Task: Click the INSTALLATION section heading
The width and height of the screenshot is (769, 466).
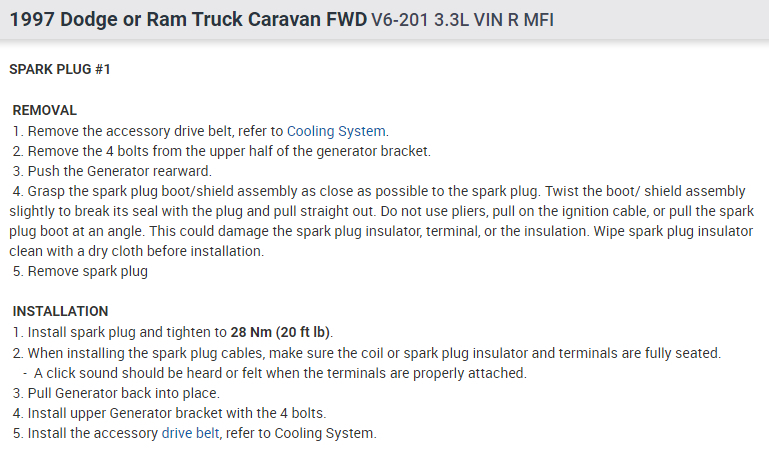Action: click(60, 311)
